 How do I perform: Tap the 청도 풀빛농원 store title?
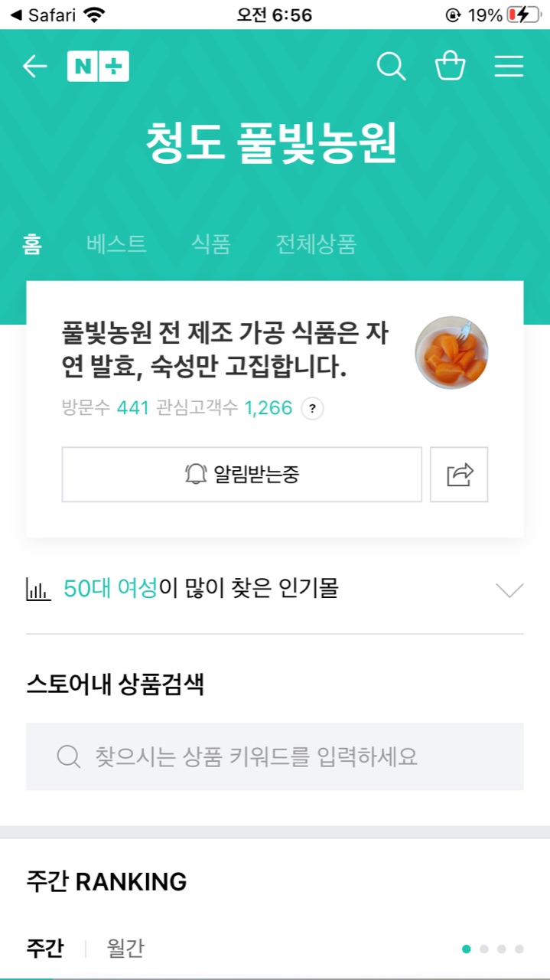coord(272,143)
